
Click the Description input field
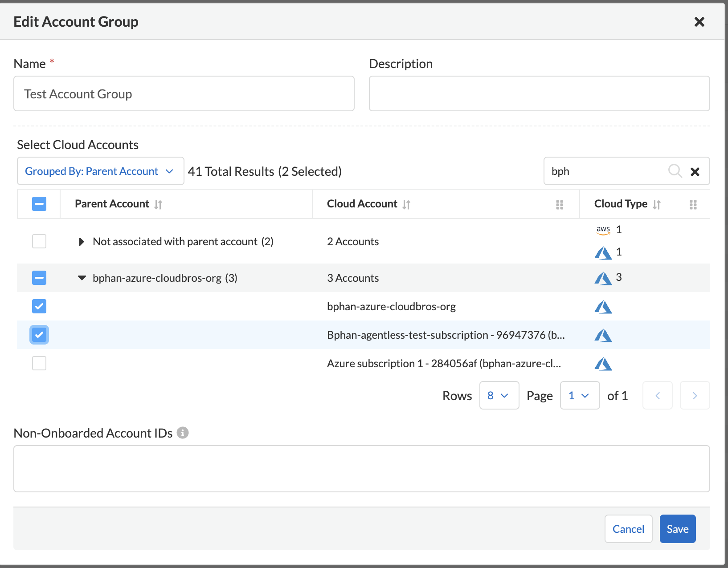point(539,93)
